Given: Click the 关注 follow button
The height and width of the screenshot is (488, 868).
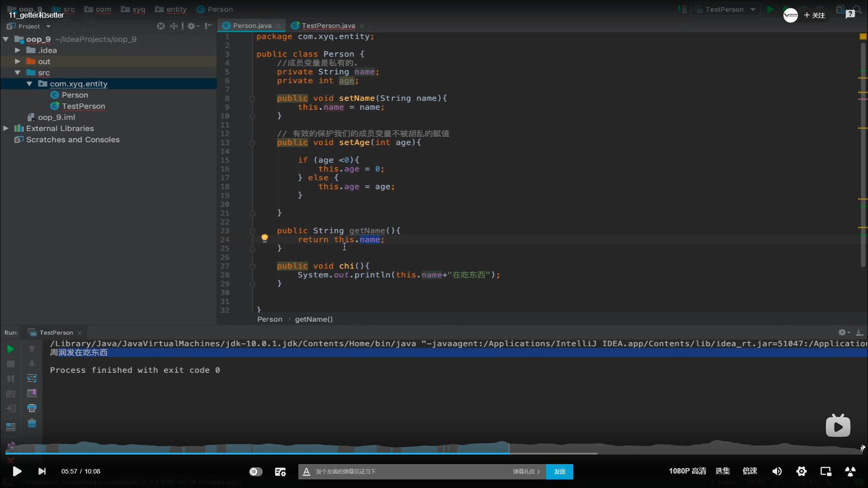Looking at the screenshot, I should pos(815,15).
